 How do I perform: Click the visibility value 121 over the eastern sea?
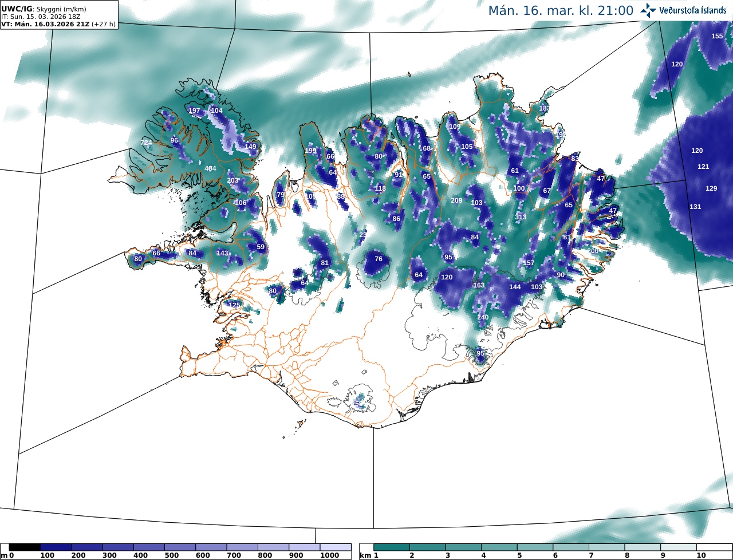tap(703, 167)
